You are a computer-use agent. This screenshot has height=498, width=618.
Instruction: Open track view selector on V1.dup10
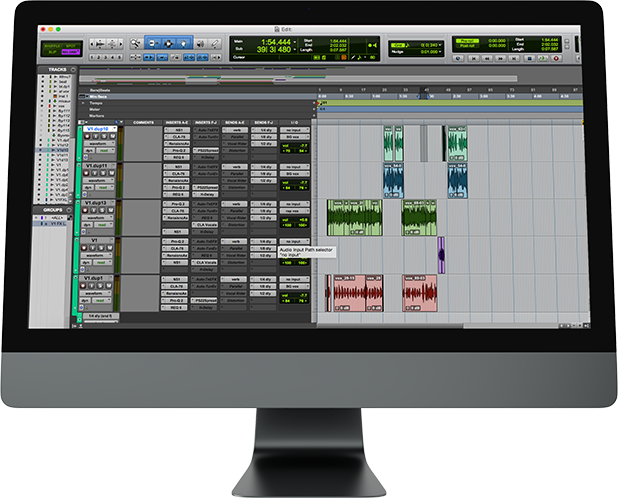pos(99,143)
